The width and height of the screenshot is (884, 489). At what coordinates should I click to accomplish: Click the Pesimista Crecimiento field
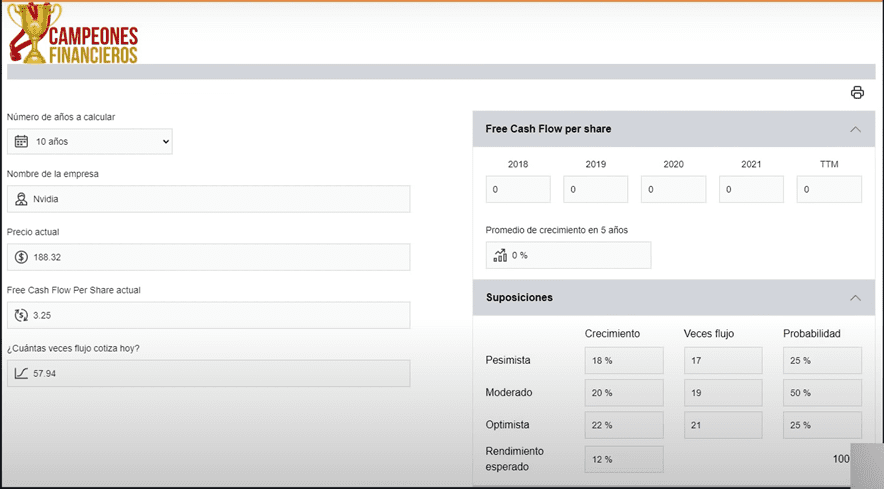click(x=623, y=360)
